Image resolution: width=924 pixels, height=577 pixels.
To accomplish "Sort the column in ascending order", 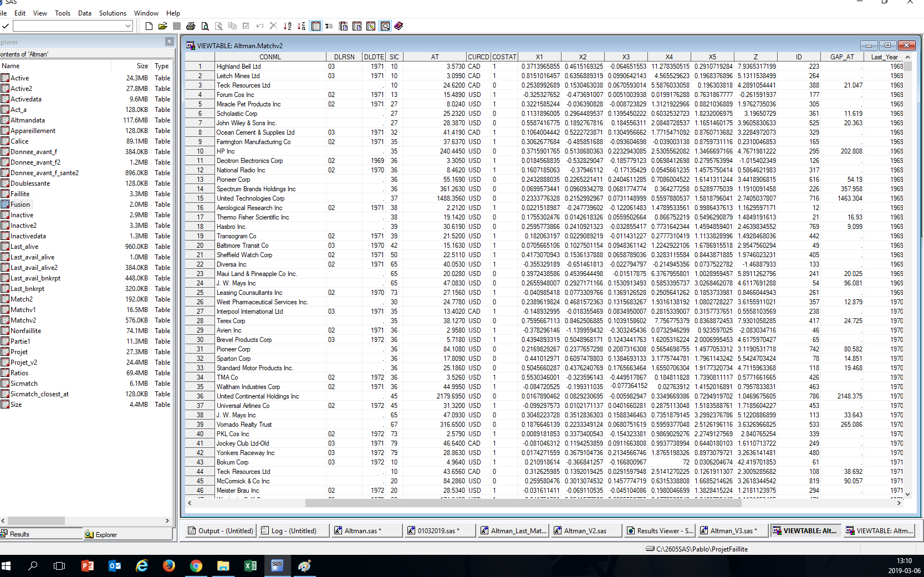I will [x=287, y=26].
